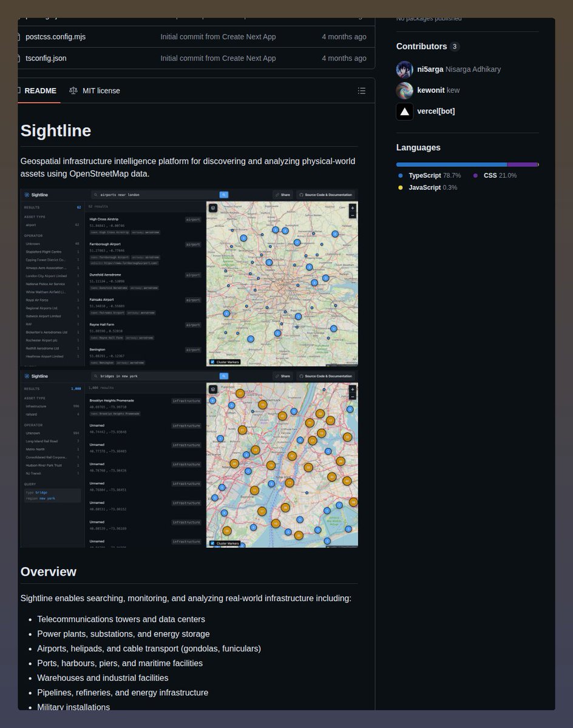
Task: Switch to the MIT license tab
Action: [95, 90]
